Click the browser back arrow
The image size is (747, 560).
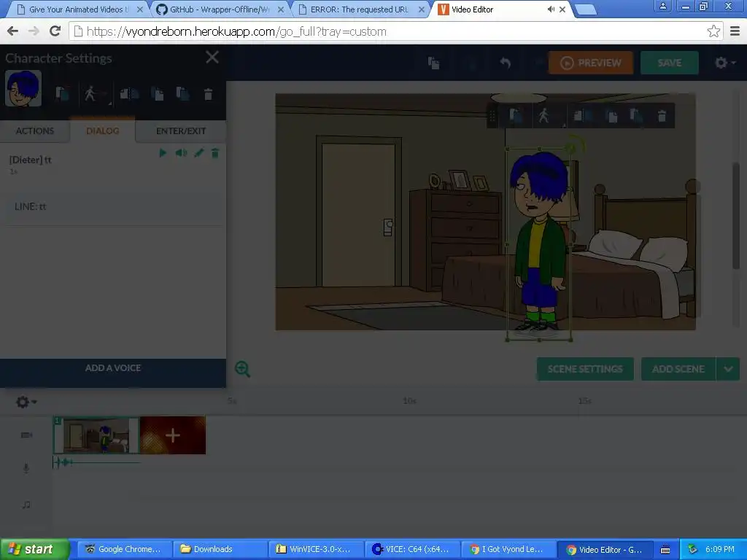(13, 31)
